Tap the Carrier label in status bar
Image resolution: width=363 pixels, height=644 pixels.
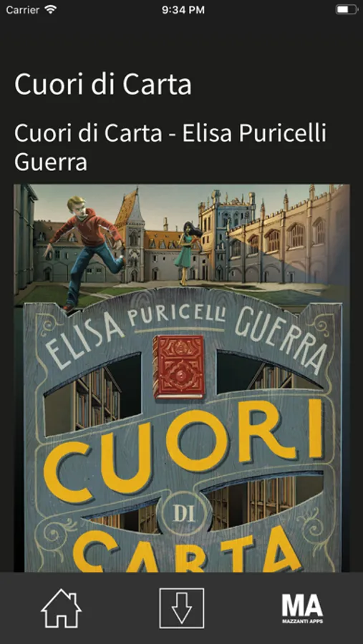click(23, 10)
